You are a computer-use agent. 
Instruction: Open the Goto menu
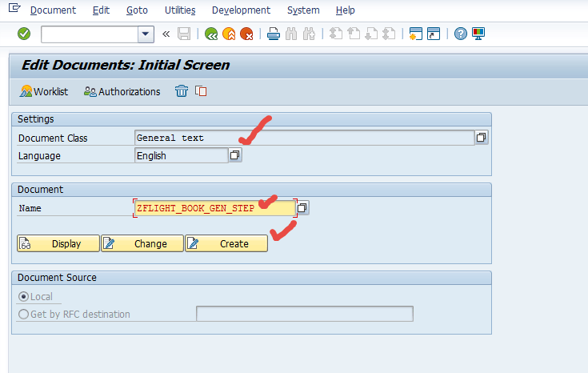pos(137,10)
